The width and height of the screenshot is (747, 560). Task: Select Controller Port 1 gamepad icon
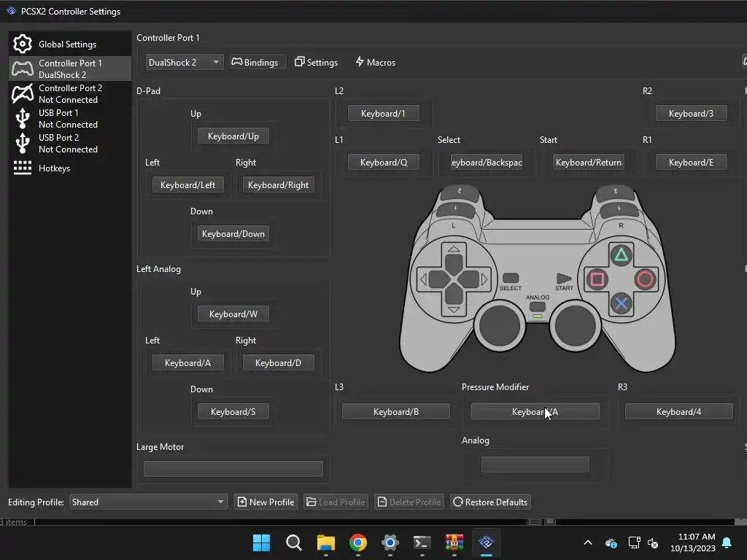coord(23,69)
